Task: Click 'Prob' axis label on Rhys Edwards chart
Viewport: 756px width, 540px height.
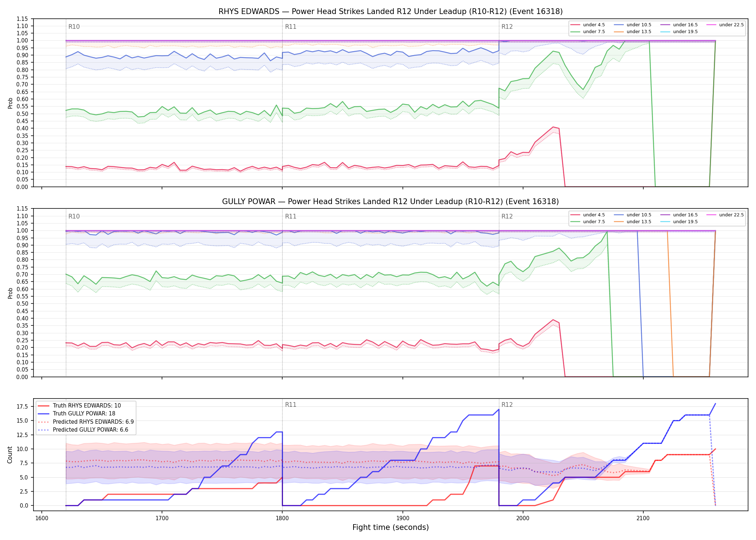Action: click(10, 103)
